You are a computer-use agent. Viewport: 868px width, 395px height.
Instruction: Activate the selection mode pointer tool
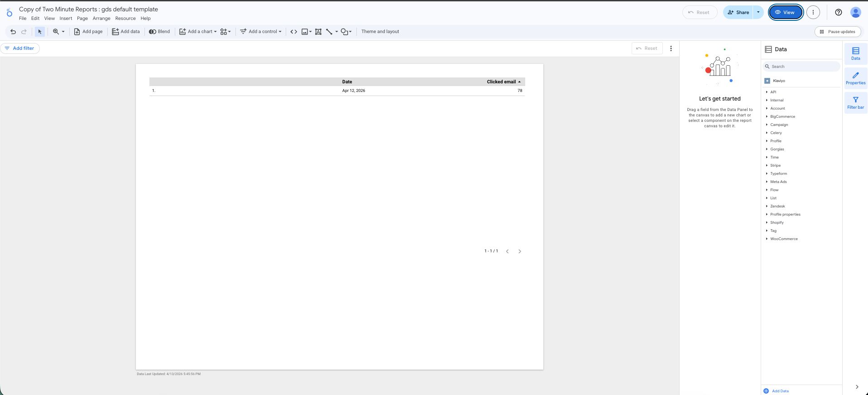pyautogui.click(x=40, y=32)
